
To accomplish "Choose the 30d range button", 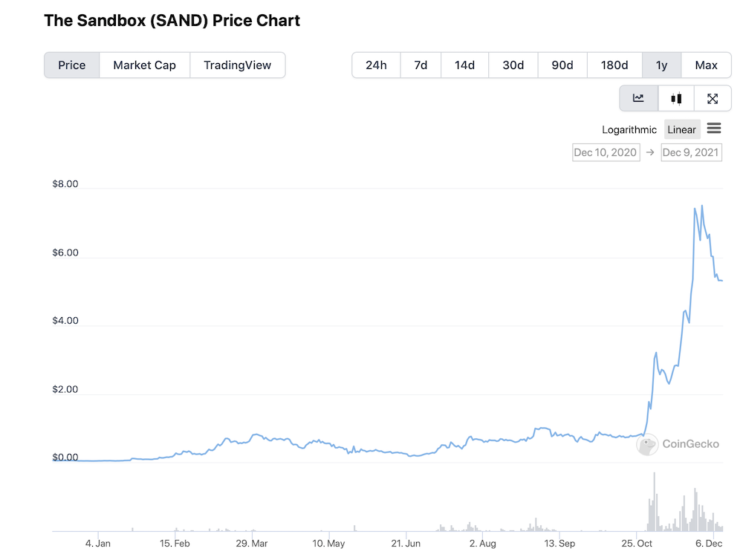I will [x=513, y=65].
